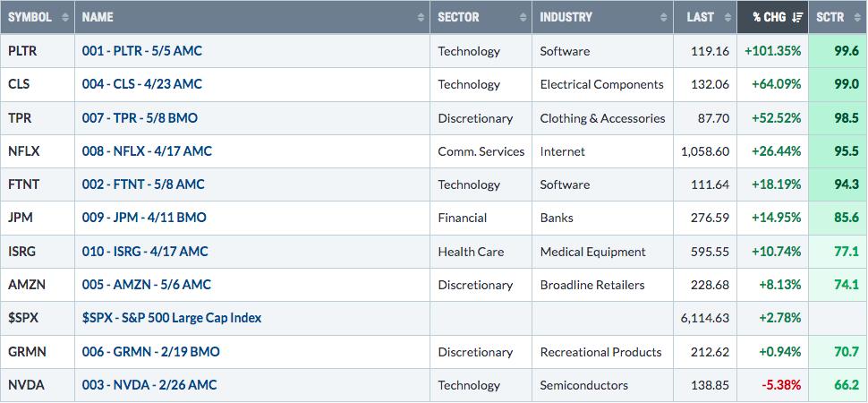Open the 004 - CLS - 4/23 AMC link

click(141, 84)
